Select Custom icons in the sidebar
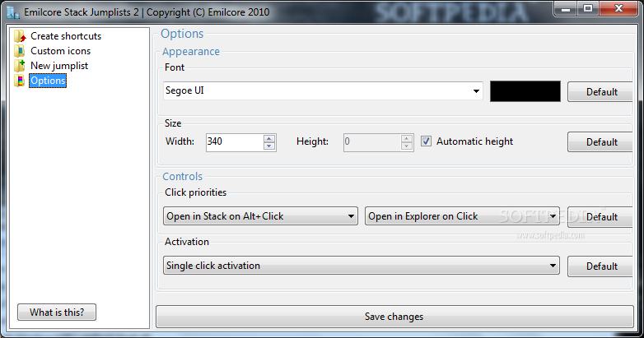644x338 pixels. (60, 51)
